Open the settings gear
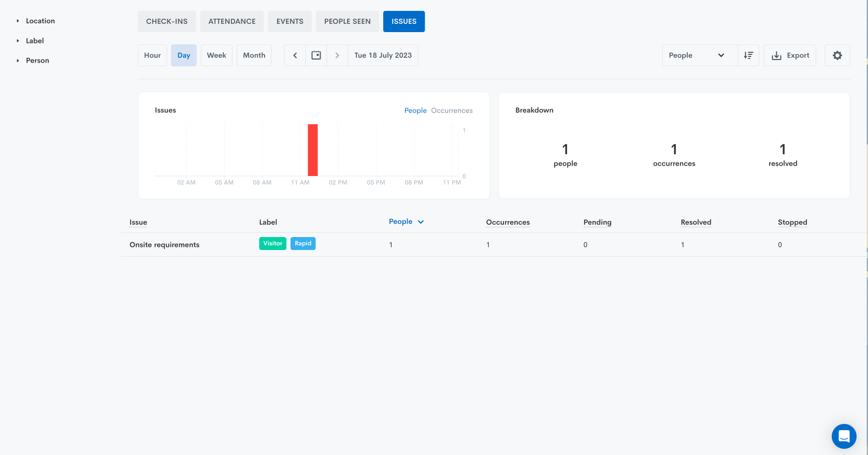This screenshot has width=868, height=455. (837, 55)
